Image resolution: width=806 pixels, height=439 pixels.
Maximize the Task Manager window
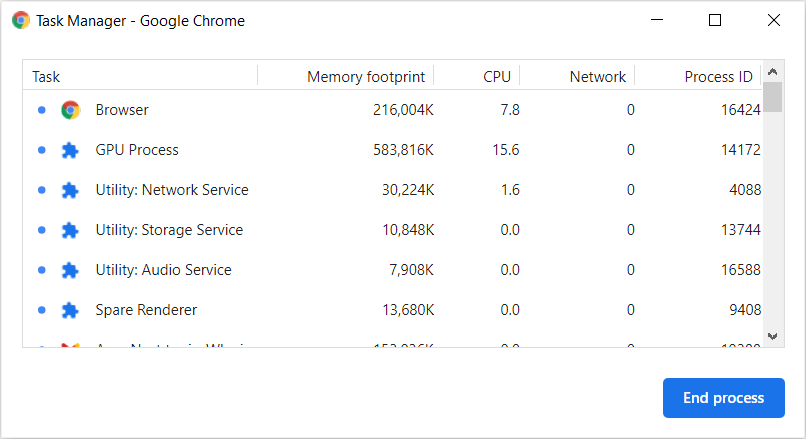715,20
